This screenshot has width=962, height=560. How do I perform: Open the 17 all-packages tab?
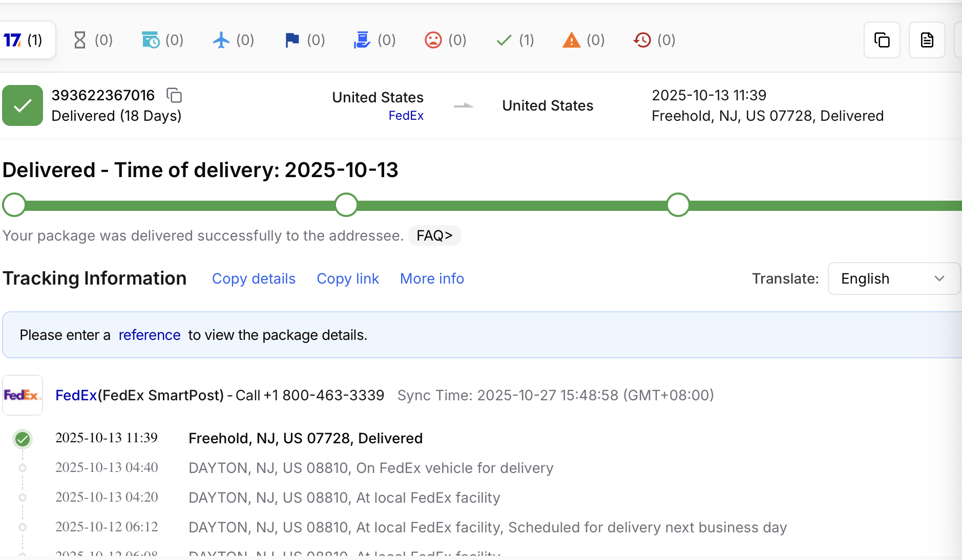pyautogui.click(x=24, y=40)
